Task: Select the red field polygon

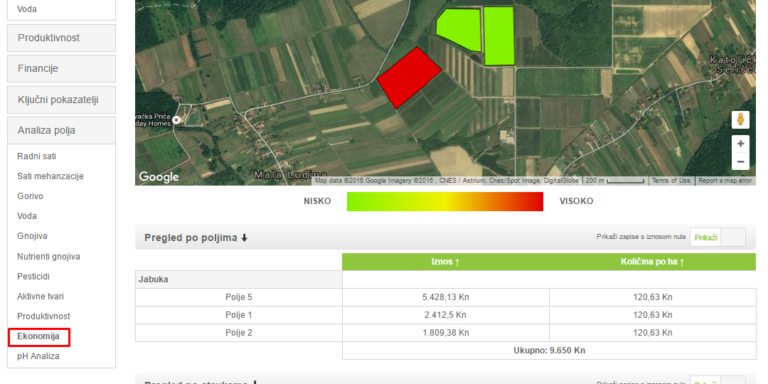Action: 409,77
